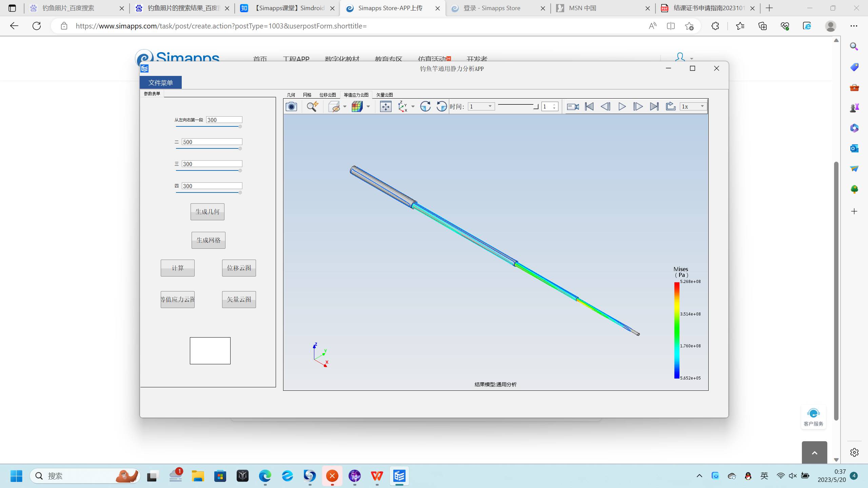Click the first segment slider handle
This screenshot has height=488, width=868.
click(x=240, y=126)
